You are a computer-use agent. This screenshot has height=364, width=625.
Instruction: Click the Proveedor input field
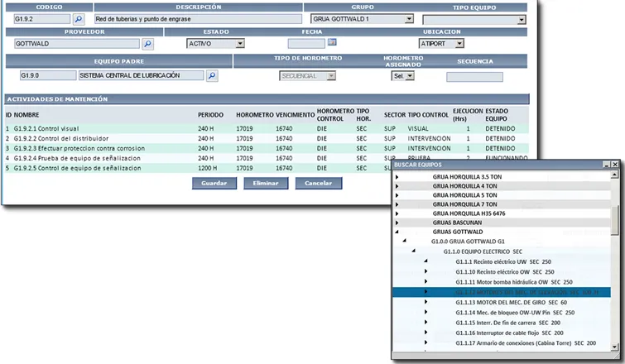(x=77, y=43)
